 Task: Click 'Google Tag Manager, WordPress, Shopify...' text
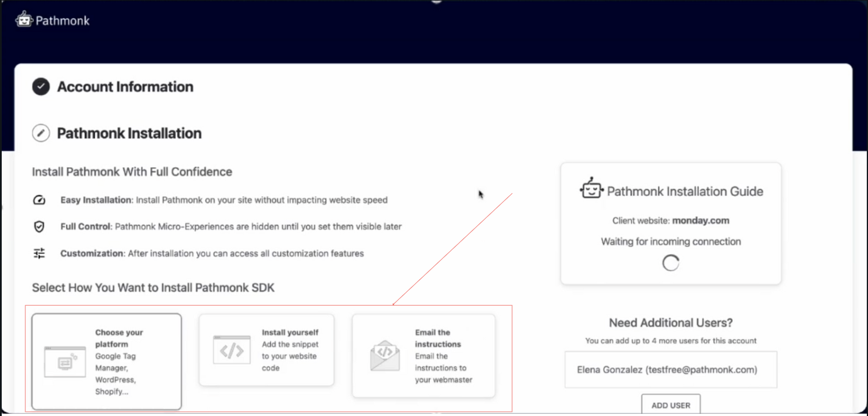point(116,374)
